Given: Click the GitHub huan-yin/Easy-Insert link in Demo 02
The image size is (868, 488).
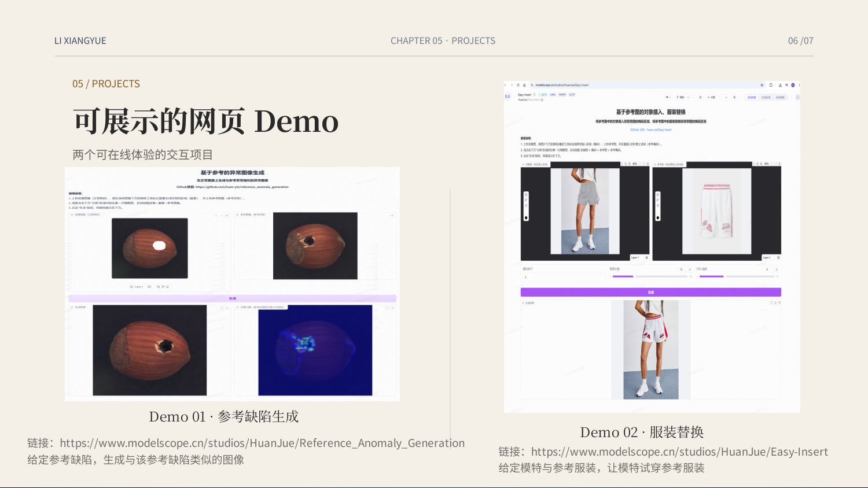Looking at the screenshot, I should tap(651, 130).
